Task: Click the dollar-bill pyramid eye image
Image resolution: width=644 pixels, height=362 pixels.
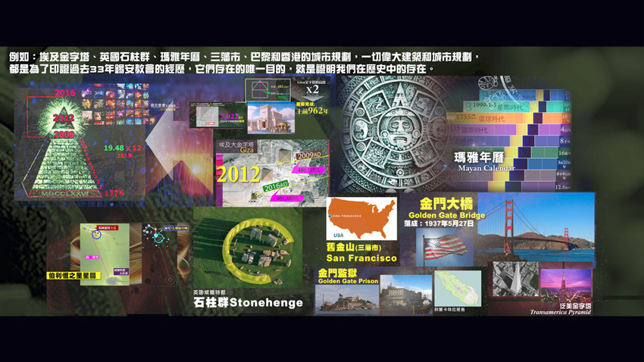Action: pyautogui.click(x=64, y=144)
